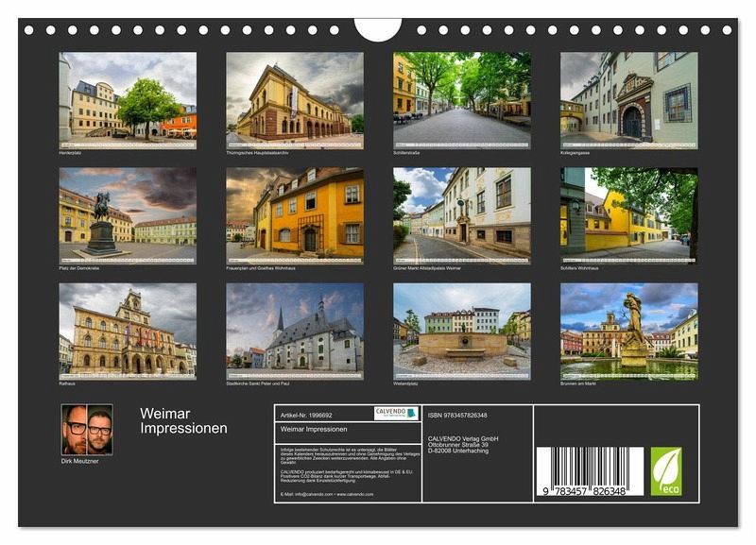Click the "ISBN 9783457826348" text

457,415
